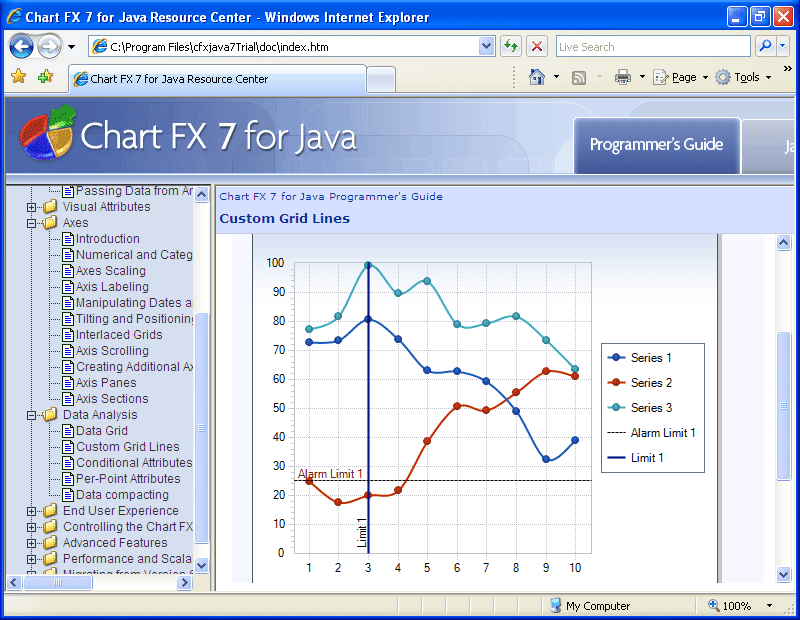Click the RSS feeds icon
This screenshot has width=800, height=620.
pos(579,78)
